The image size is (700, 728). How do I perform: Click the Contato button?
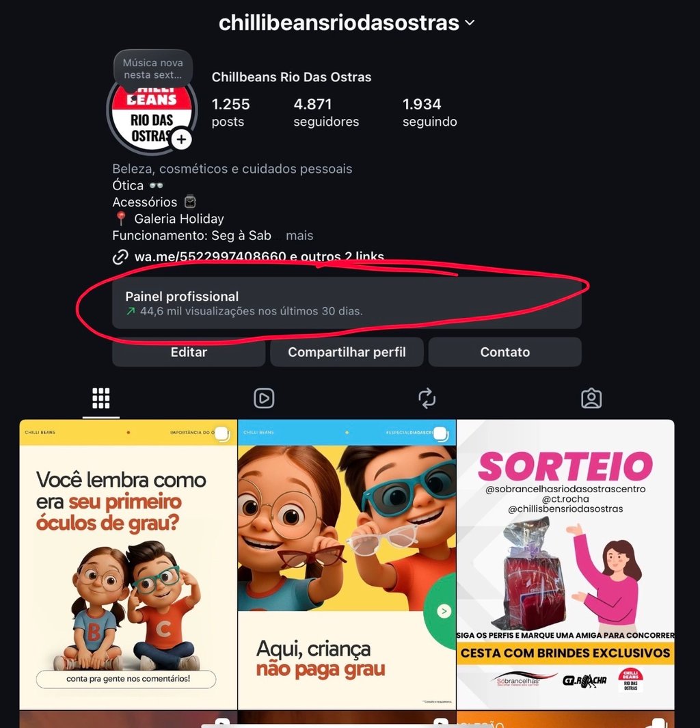point(505,352)
